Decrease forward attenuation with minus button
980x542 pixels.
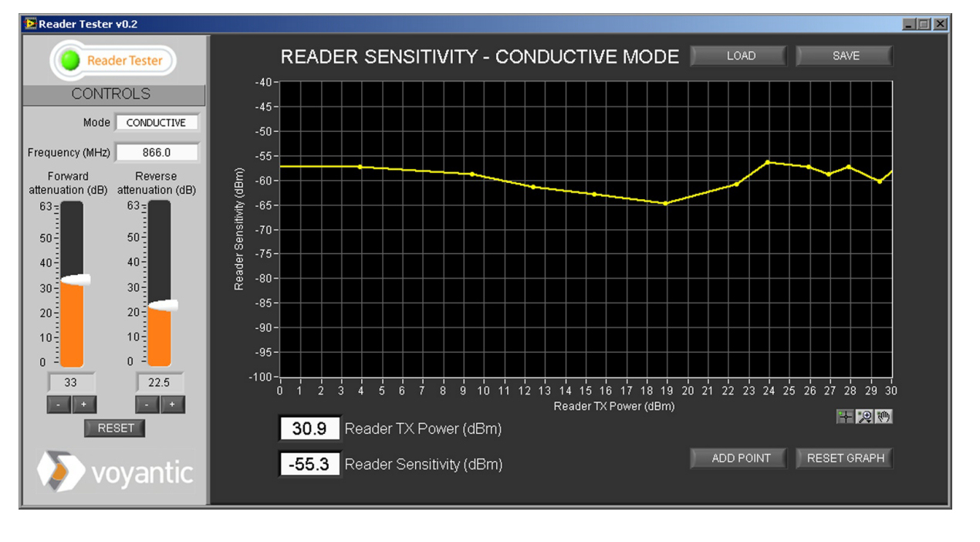pos(59,405)
